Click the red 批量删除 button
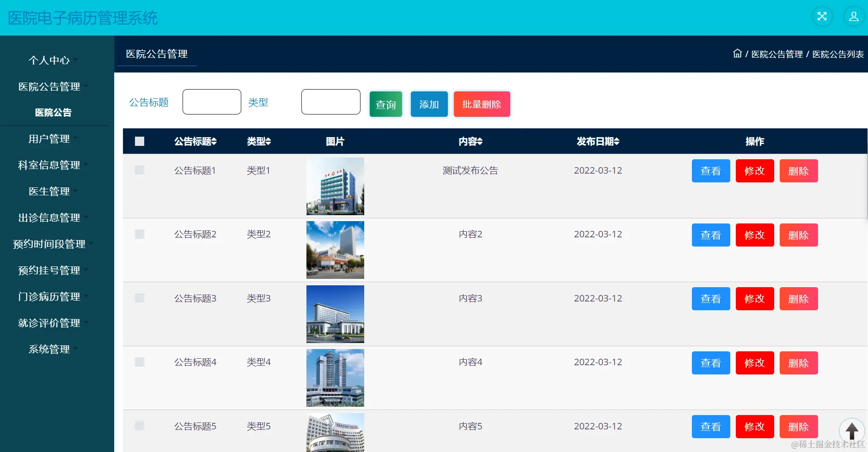This screenshot has width=868, height=452. [x=482, y=104]
